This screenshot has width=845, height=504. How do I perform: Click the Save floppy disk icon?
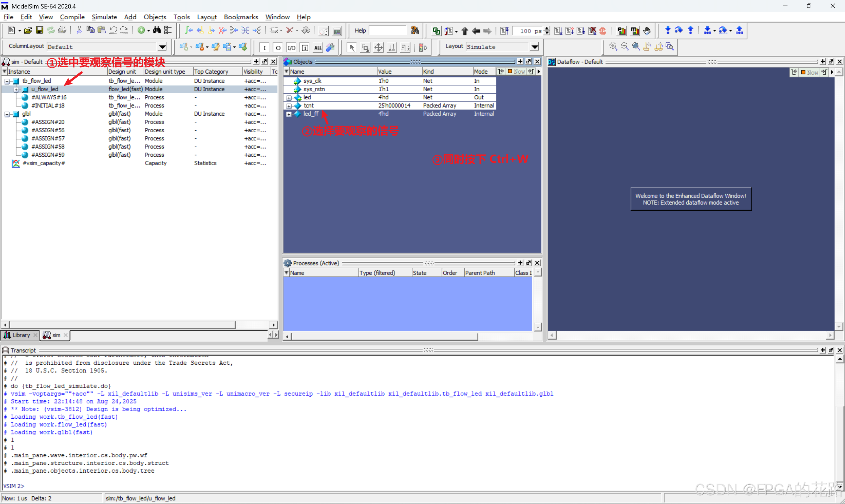39,31
